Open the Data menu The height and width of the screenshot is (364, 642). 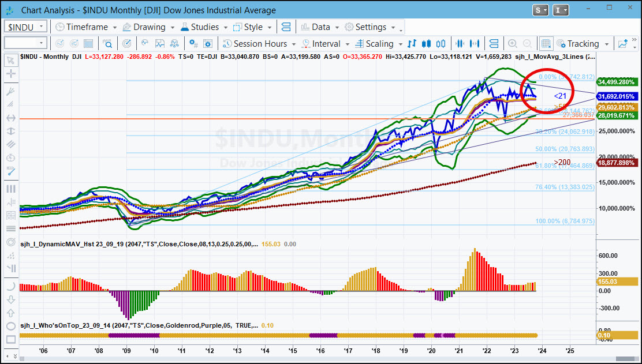[x=320, y=27]
